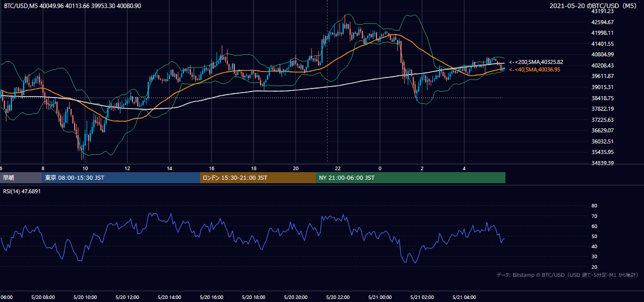Click the 37822.19 price axis label

(602, 109)
